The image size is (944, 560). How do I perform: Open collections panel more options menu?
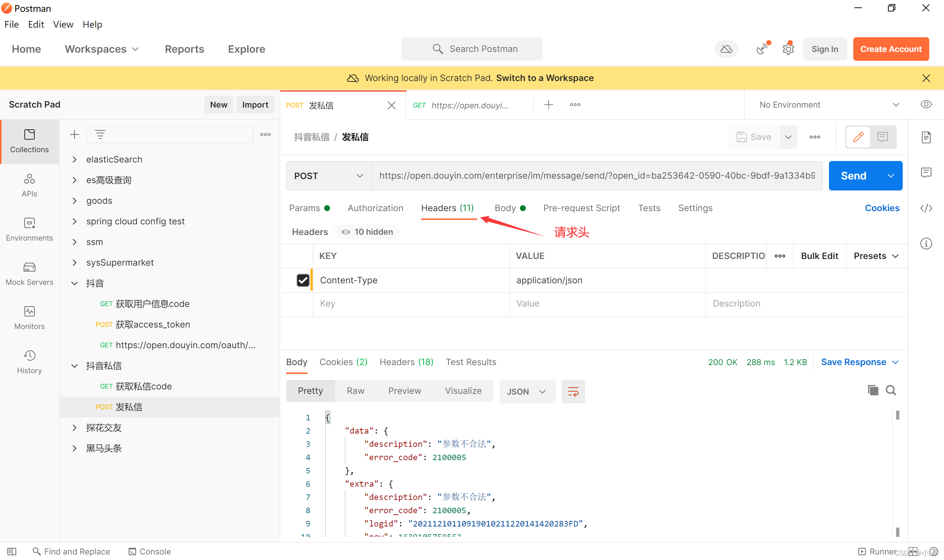[x=265, y=134]
